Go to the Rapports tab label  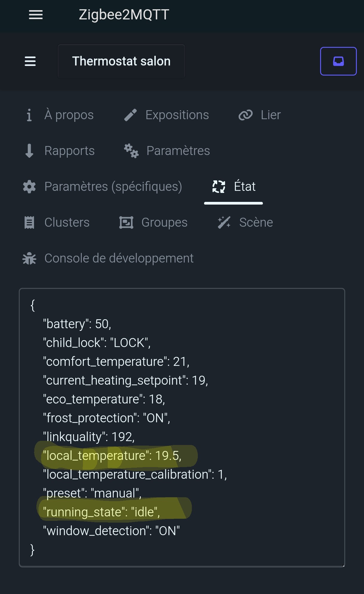(70, 151)
